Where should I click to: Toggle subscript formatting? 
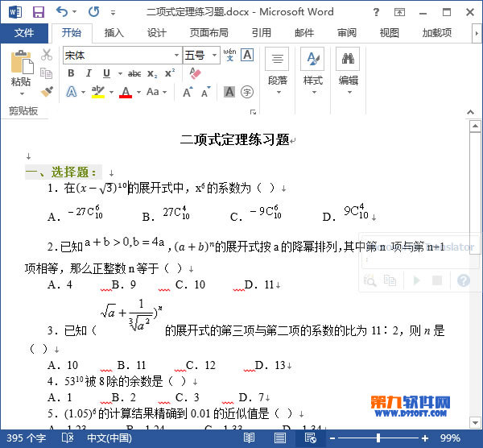pyautogui.click(x=152, y=73)
